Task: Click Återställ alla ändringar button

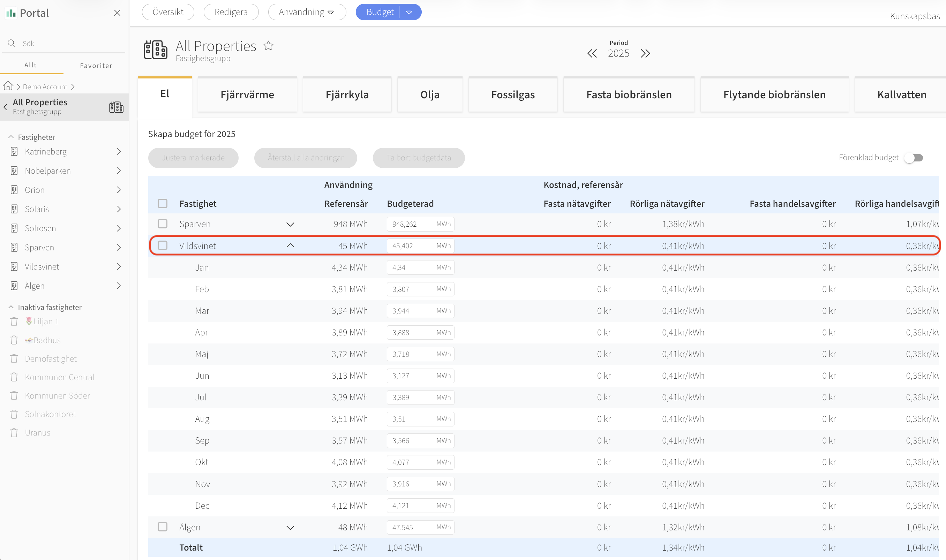Action: tap(306, 158)
